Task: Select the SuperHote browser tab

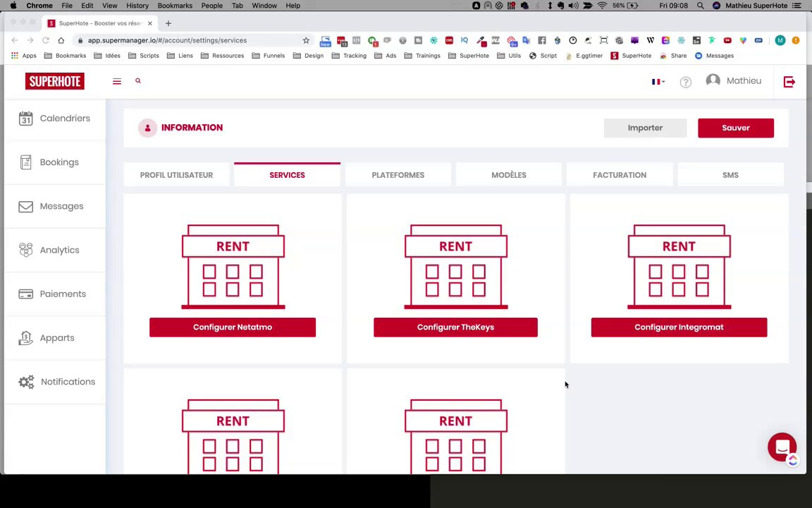Action: point(99,23)
